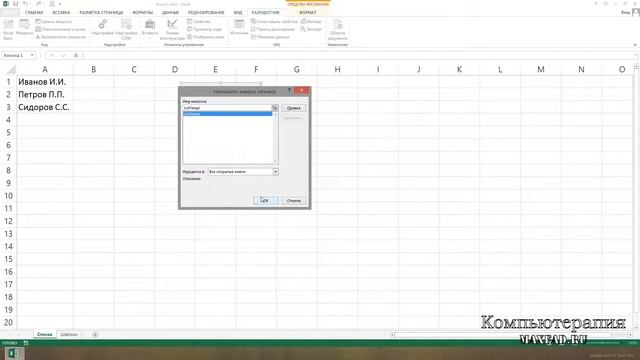Click macro name input field
The width and height of the screenshot is (640, 360).
(x=227, y=108)
